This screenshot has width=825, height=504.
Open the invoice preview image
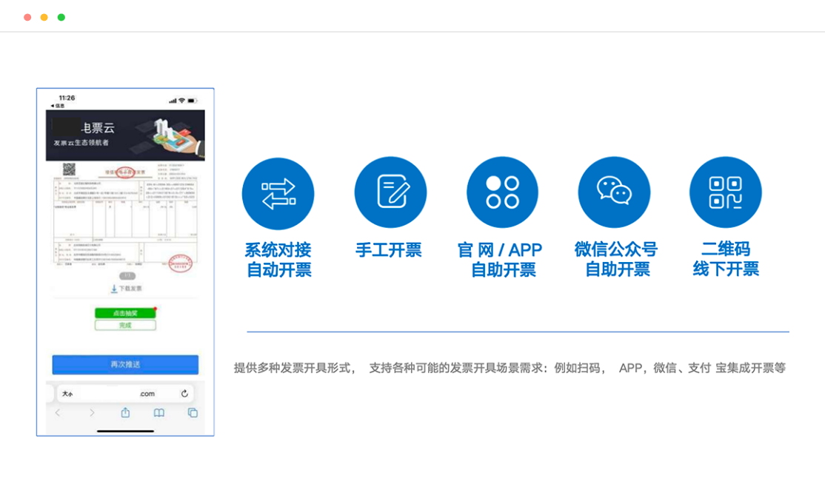pyautogui.click(x=125, y=216)
